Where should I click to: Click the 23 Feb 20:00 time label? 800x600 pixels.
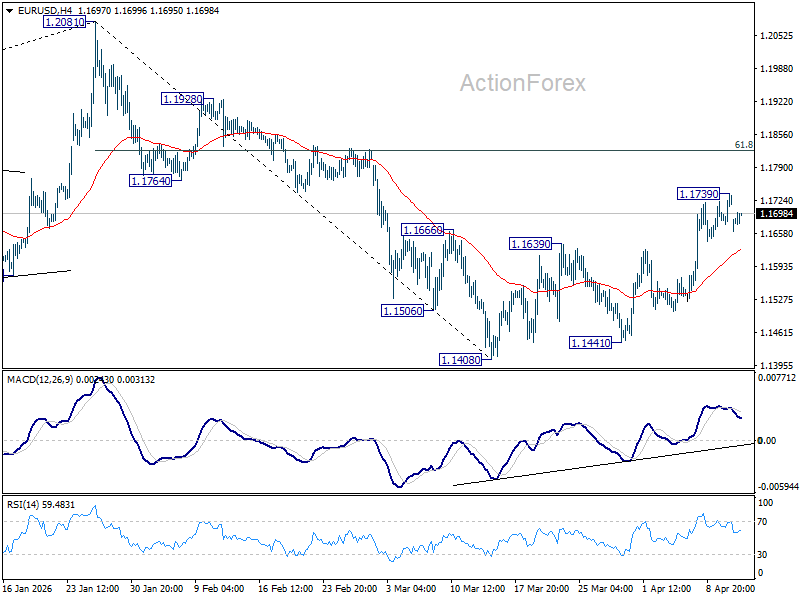click(349, 589)
